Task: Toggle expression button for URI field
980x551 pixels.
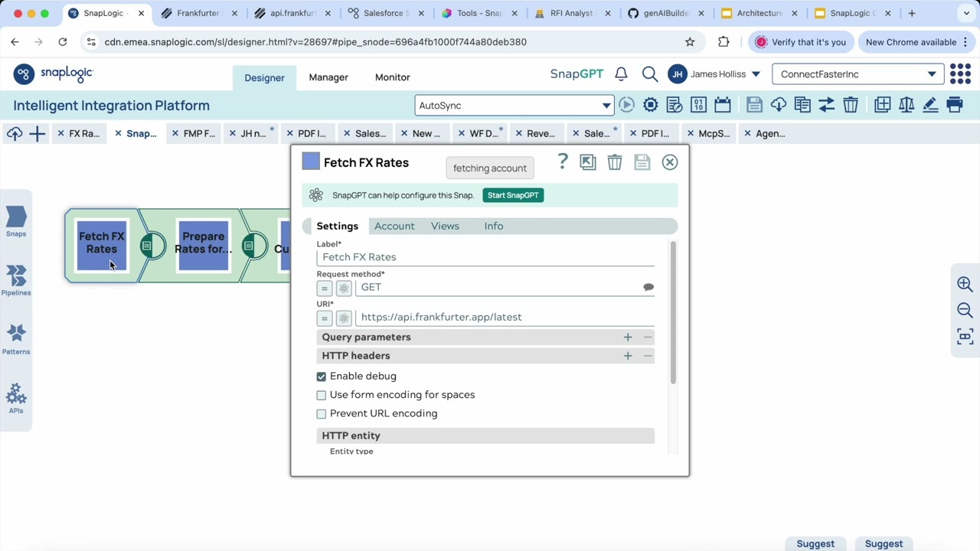Action: [x=325, y=318]
